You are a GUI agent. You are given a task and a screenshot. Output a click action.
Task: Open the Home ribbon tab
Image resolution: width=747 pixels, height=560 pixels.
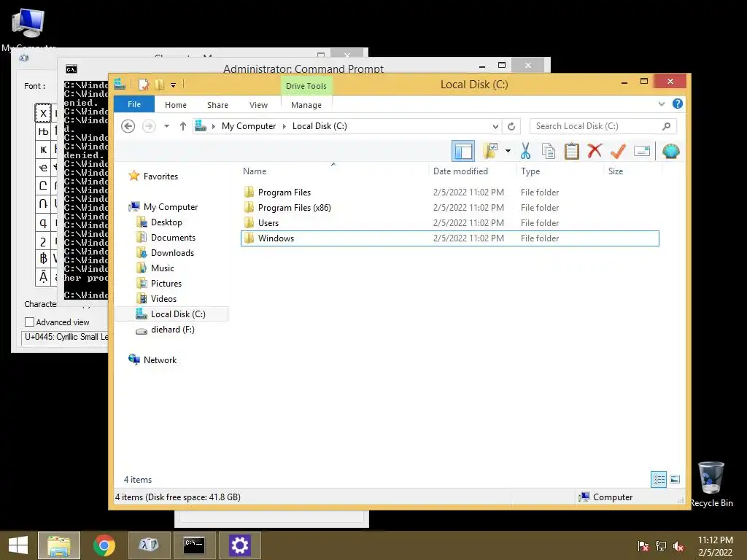176,105
